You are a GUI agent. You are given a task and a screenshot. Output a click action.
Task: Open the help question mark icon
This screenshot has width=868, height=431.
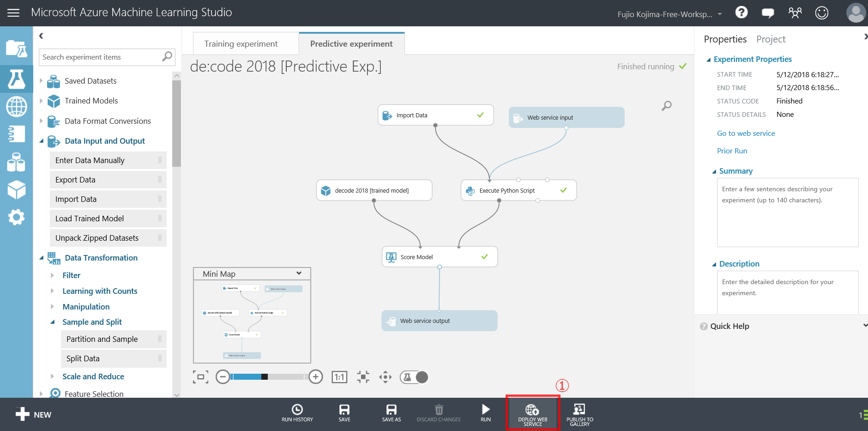click(741, 12)
